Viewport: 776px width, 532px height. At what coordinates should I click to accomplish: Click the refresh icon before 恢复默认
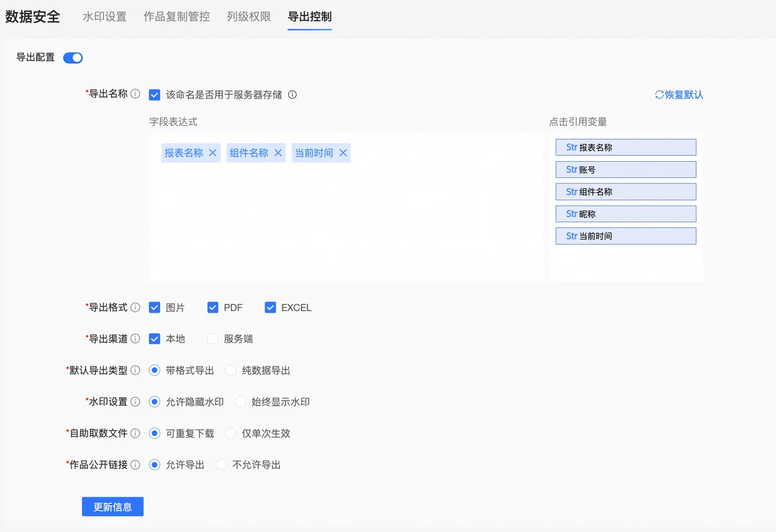[658, 95]
